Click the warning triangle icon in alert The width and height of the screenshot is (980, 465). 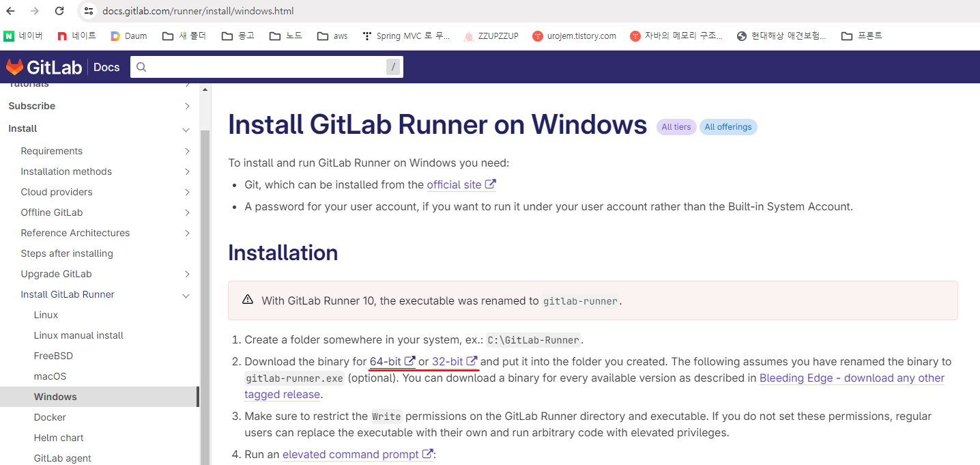(x=248, y=300)
